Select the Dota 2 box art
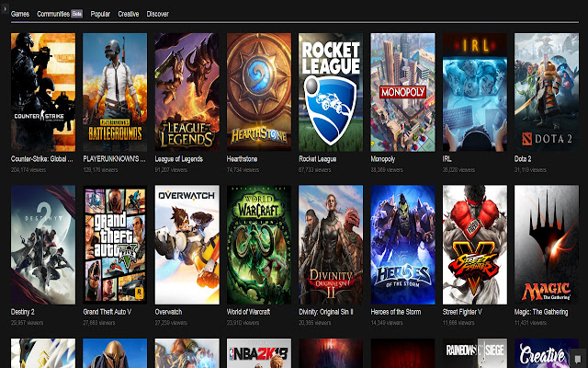The image size is (588, 368). 547,92
